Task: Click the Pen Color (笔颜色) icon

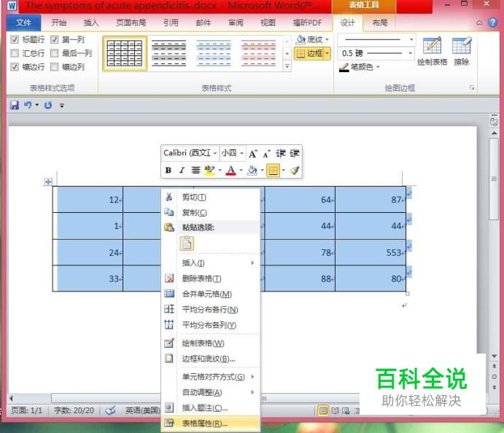Action: 344,67
